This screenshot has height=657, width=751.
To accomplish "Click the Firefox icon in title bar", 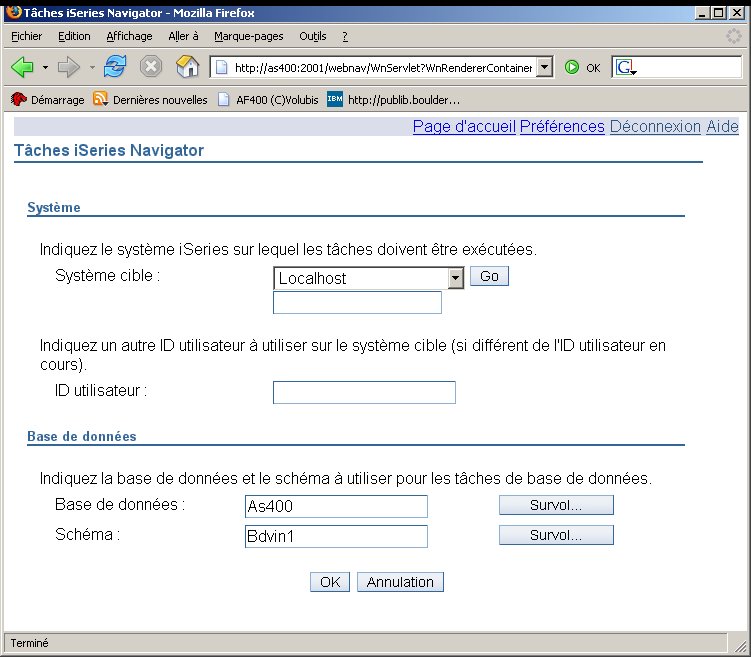I will (x=14, y=12).
